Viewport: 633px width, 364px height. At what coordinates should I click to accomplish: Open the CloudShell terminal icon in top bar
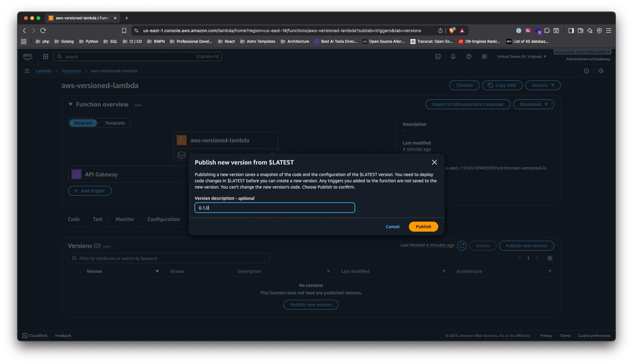click(x=438, y=57)
